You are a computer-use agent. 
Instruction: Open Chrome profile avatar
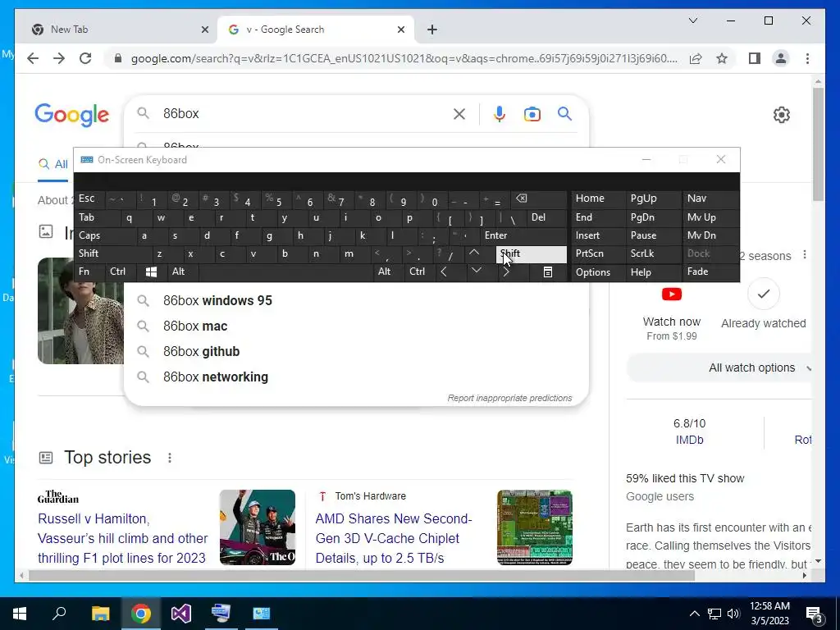pos(781,58)
